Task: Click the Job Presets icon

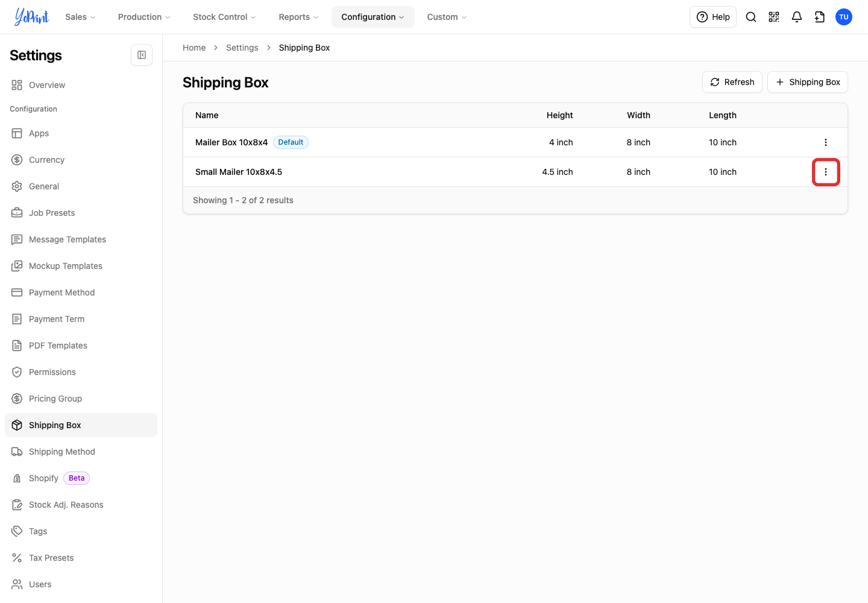Action: [x=17, y=213]
